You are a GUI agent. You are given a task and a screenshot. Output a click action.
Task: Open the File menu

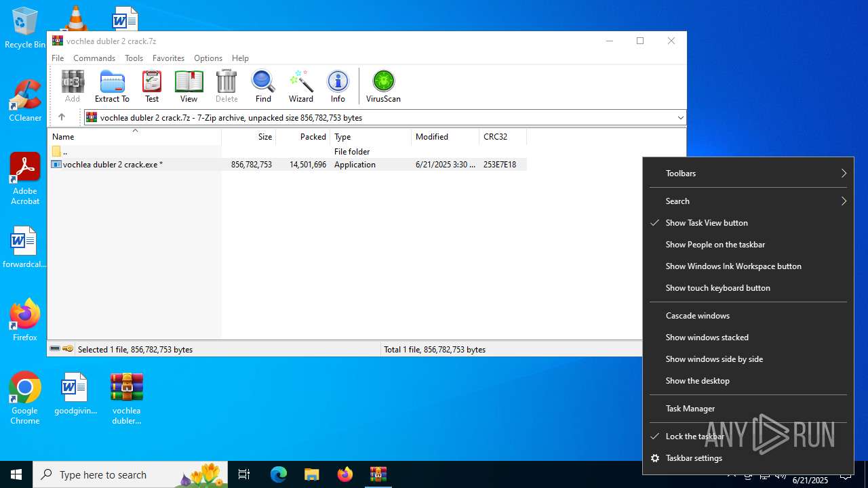tap(58, 58)
